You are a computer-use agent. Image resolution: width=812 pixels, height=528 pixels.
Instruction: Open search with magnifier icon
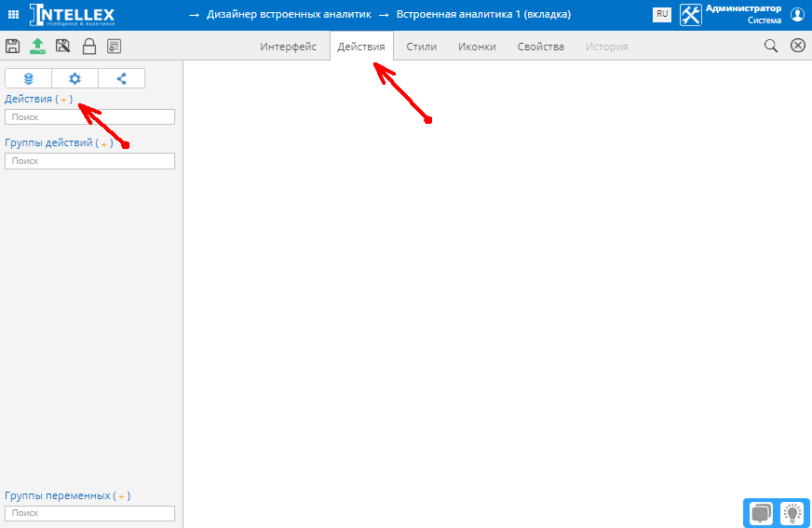(771, 46)
